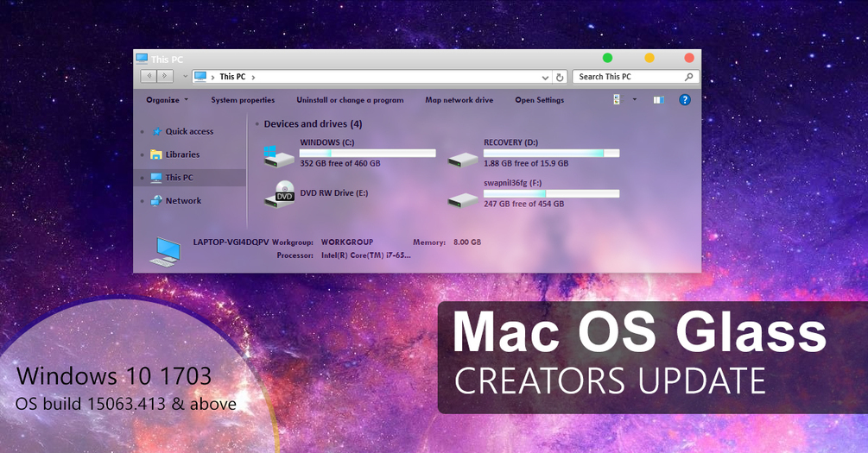Click '247 GB free of 454 GB' text
The width and height of the screenshot is (868, 453).
[523, 204]
